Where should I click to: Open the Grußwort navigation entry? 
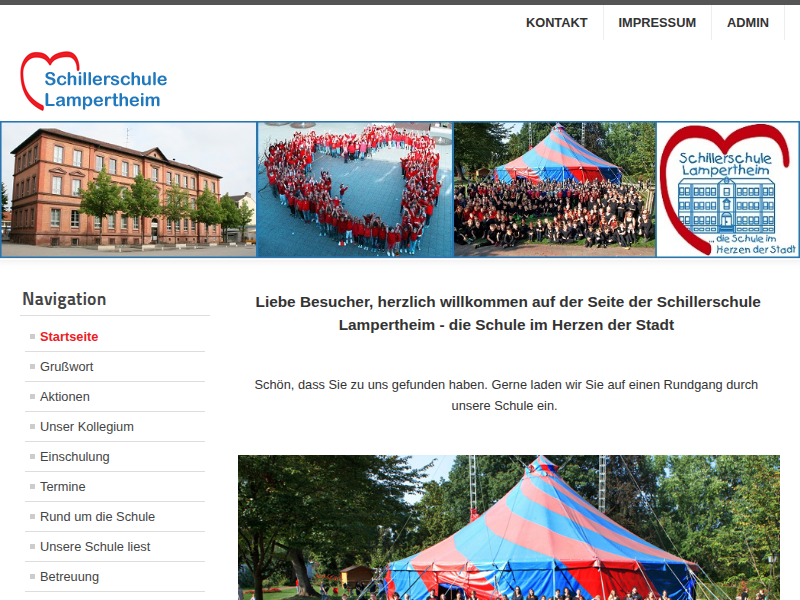click(x=67, y=367)
